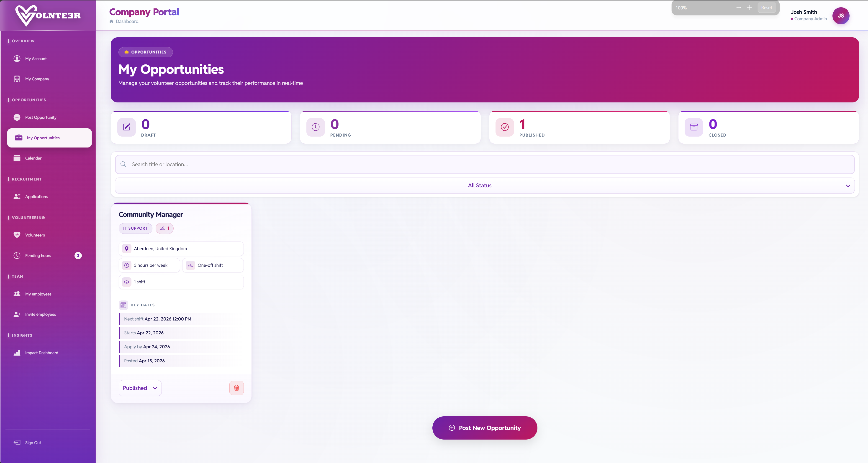The width and height of the screenshot is (868, 463).
Task: Click the All Status dropdown chevron
Action: coord(848,186)
